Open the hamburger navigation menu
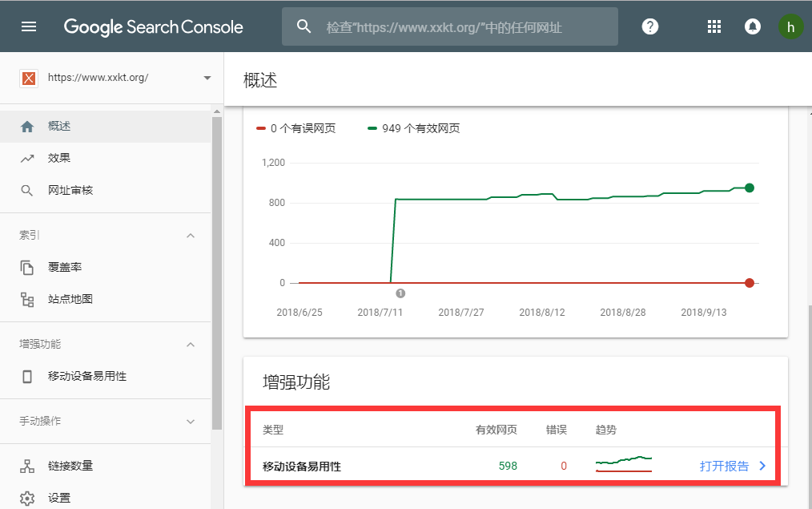The height and width of the screenshot is (509, 812). [29, 26]
